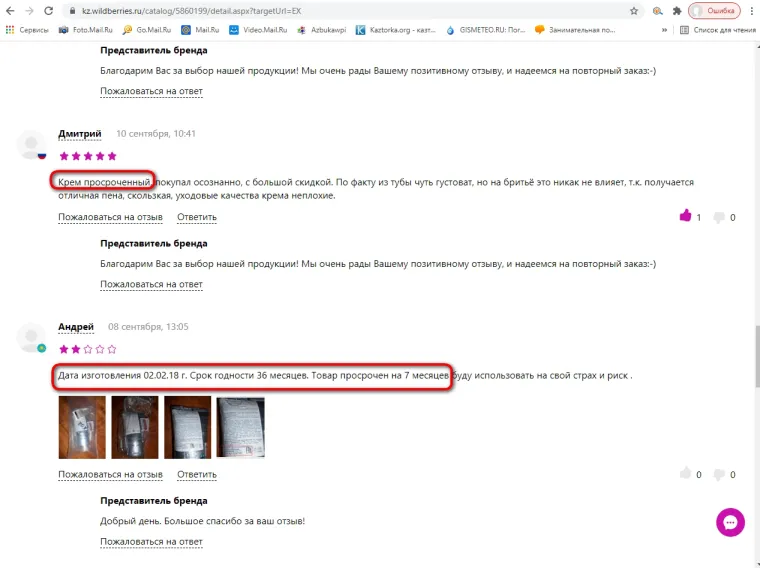
Task: Like Дмитрий's review with thumbs up
Action: (685, 216)
